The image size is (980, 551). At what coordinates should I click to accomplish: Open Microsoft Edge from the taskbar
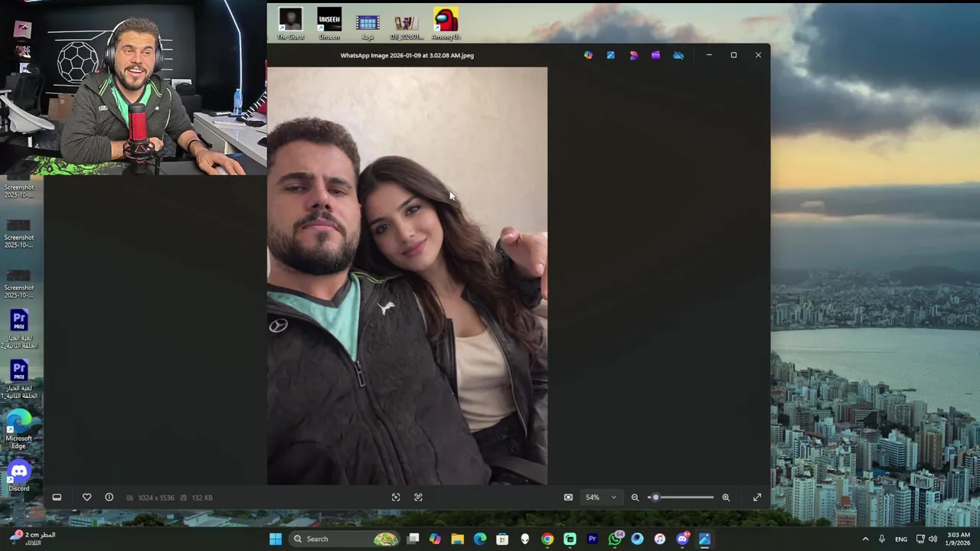480,539
